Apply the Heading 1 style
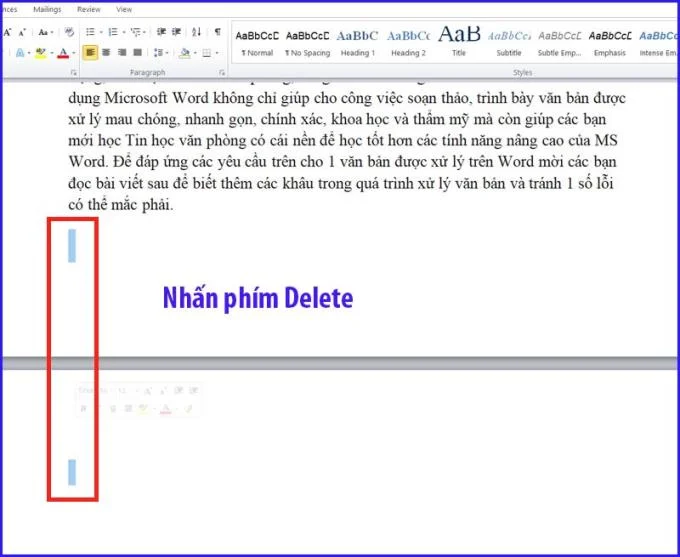The image size is (680, 557). [357, 42]
